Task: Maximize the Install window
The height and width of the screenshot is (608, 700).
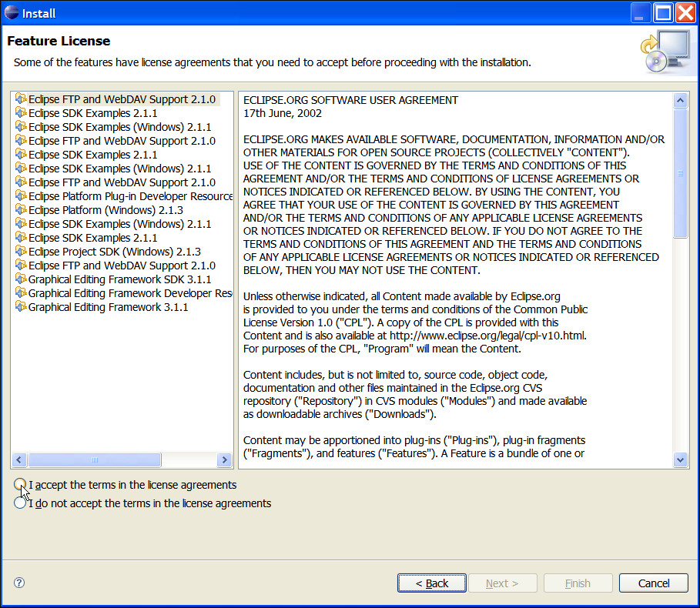Action: 663,12
